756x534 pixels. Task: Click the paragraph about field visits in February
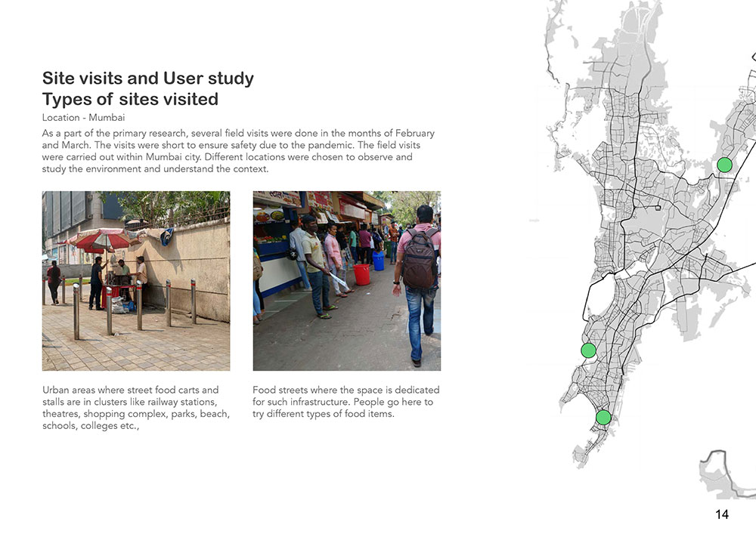238,150
